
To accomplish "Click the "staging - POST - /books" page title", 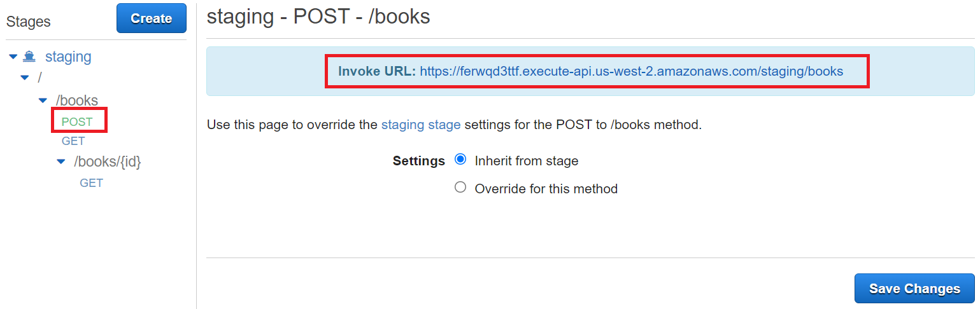I will pyautogui.click(x=318, y=17).
